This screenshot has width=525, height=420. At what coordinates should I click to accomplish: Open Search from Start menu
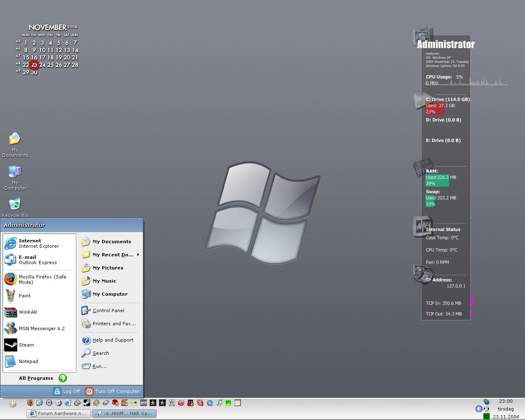click(x=110, y=353)
